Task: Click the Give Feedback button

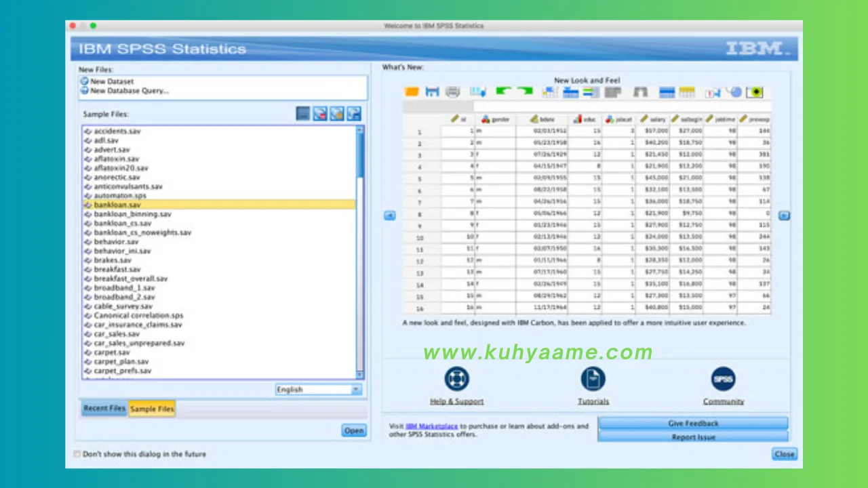Action: coord(693,423)
